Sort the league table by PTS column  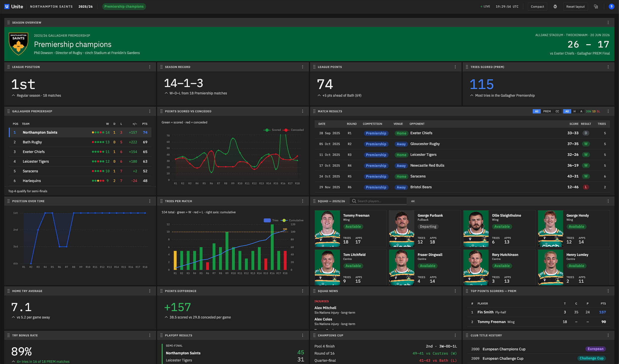[145, 124]
